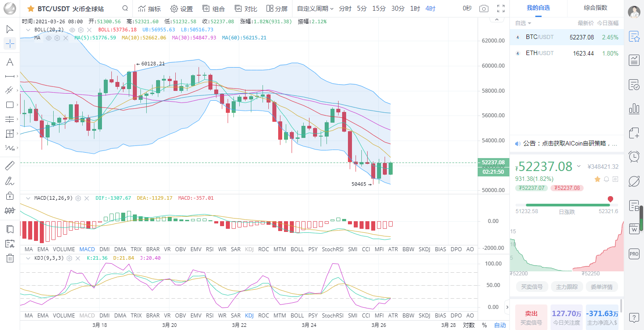This screenshot has width=644, height=330.
Task: Select the ruler measure tool
Action: (x=10, y=166)
